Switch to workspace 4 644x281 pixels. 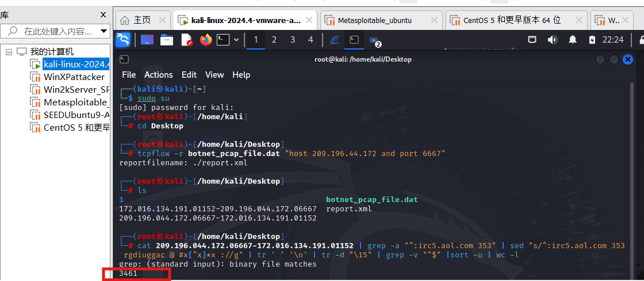(x=311, y=40)
